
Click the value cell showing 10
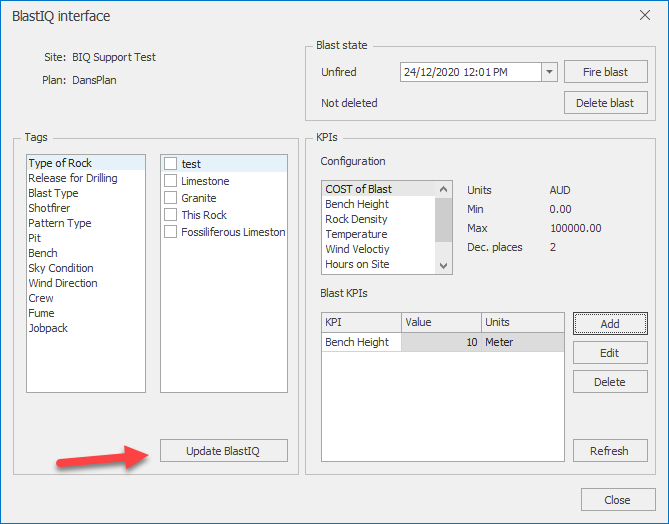point(441,342)
